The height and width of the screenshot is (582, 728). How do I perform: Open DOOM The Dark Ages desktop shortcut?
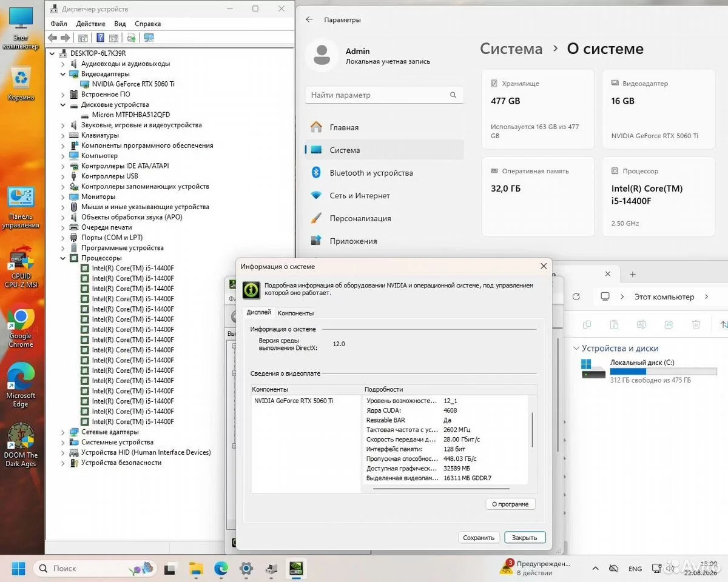[21, 444]
